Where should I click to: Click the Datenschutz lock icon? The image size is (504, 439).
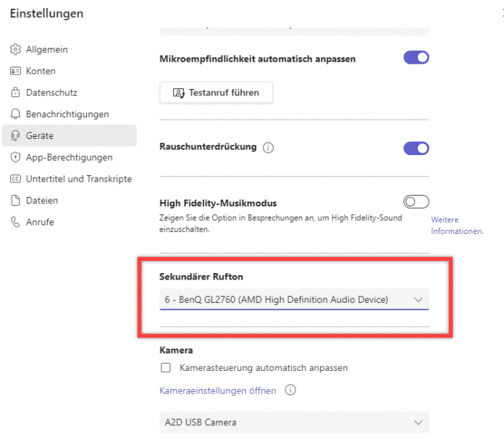[15, 93]
